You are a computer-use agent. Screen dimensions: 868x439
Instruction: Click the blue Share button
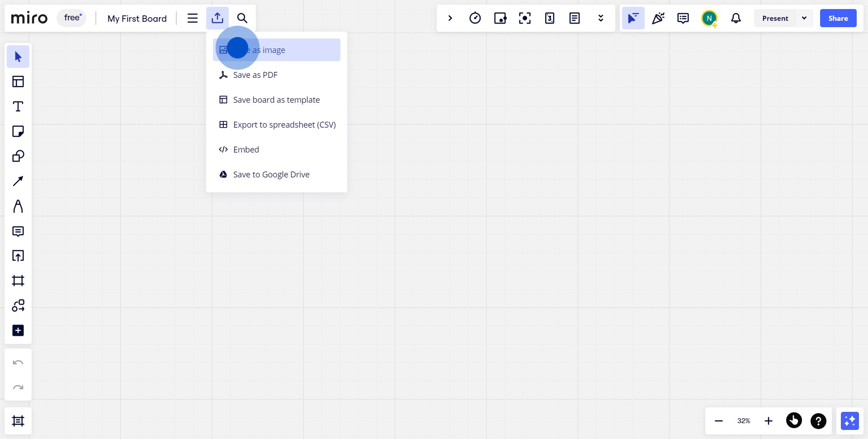[x=838, y=18]
